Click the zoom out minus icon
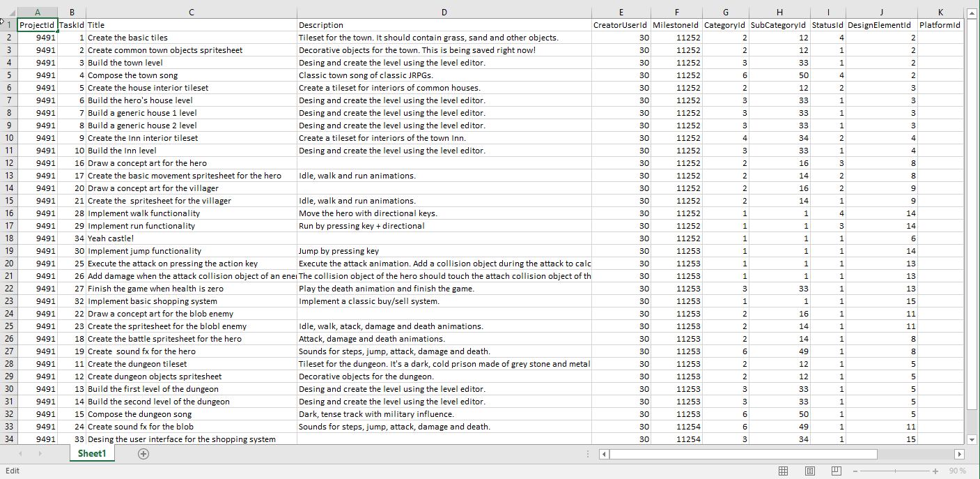The width and height of the screenshot is (980, 479). click(x=856, y=471)
